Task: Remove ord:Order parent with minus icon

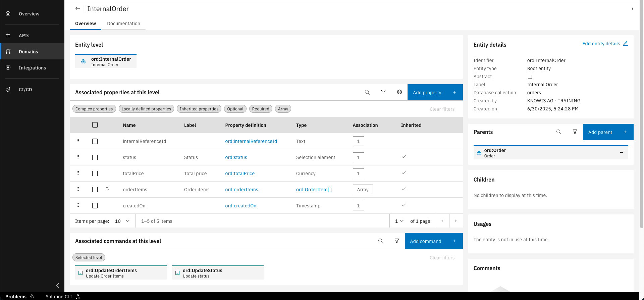Action: tap(622, 153)
